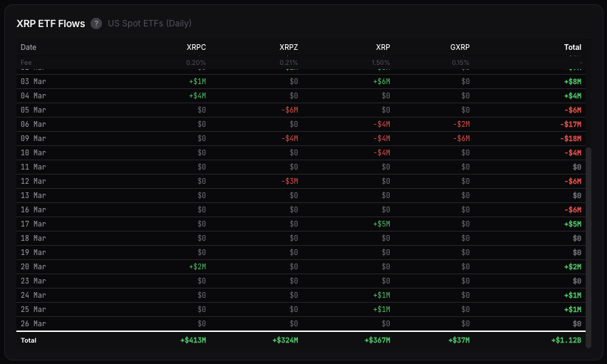Select the 05 Mar date cell
Image resolution: width=607 pixels, height=364 pixels.
pos(33,110)
